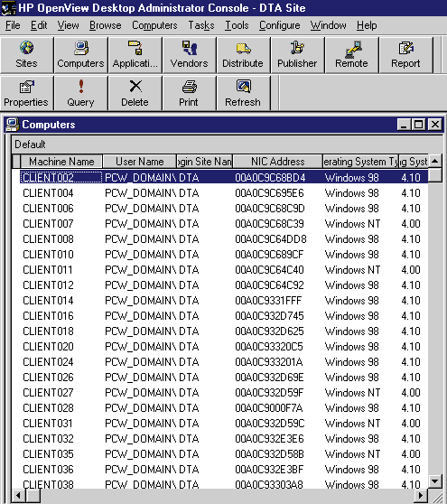The height and width of the screenshot is (504, 447).
Task: Open the Tasks menu
Action: point(201,25)
